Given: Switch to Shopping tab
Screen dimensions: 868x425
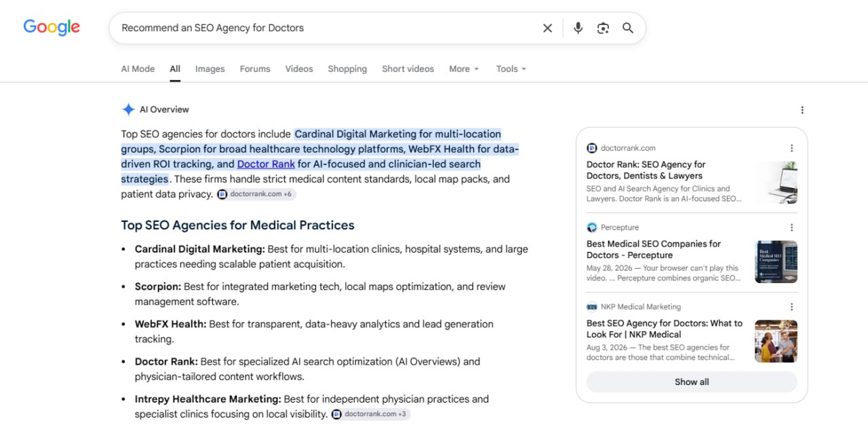Looking at the screenshot, I should pyautogui.click(x=347, y=69).
